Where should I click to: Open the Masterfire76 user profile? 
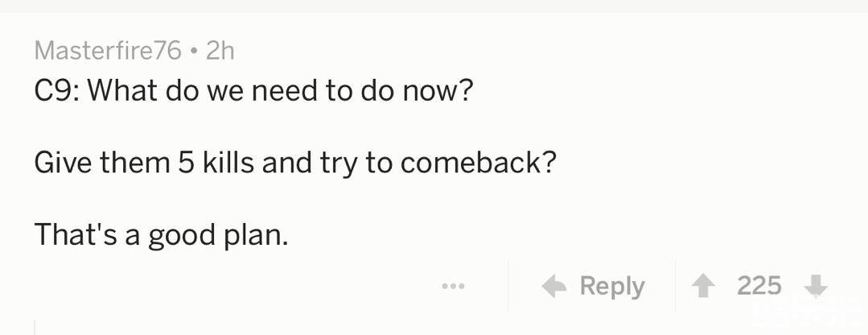108,51
